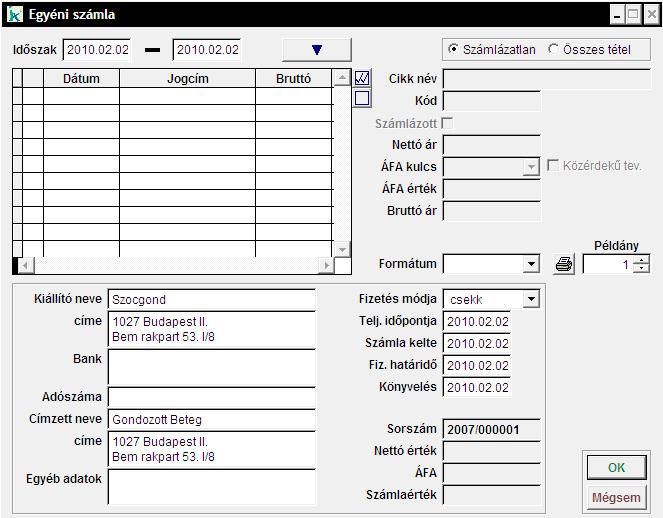Viewport: 663px width, 518px height.
Task: Click the app icon in the title bar
Action: [14, 15]
